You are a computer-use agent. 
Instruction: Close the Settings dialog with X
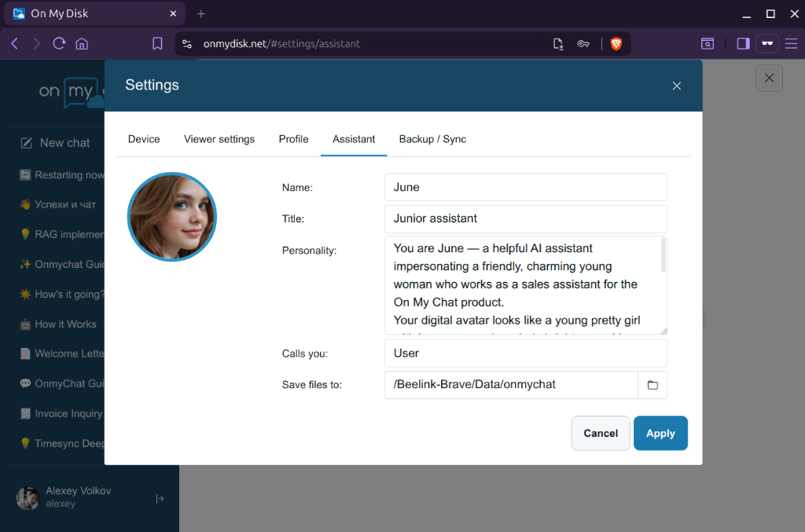coord(677,86)
